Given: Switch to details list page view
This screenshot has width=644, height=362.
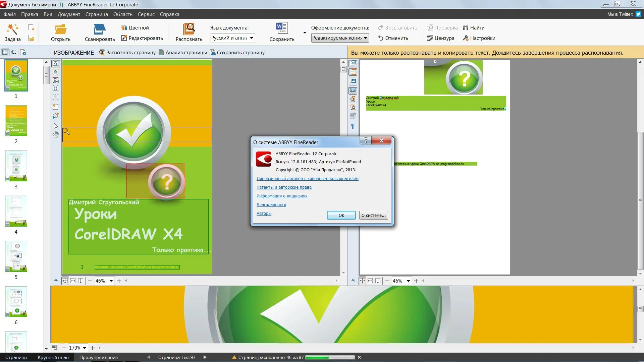Looking at the screenshot, I should (x=14, y=52).
